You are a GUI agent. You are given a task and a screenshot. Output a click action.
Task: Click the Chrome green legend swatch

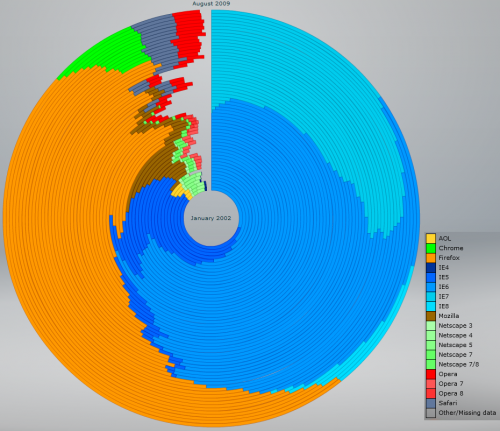click(431, 248)
